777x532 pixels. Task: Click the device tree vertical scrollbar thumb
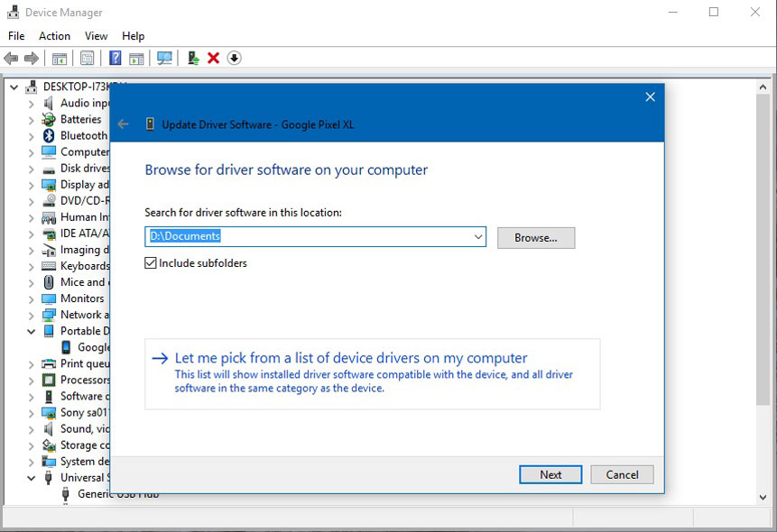[763, 250]
